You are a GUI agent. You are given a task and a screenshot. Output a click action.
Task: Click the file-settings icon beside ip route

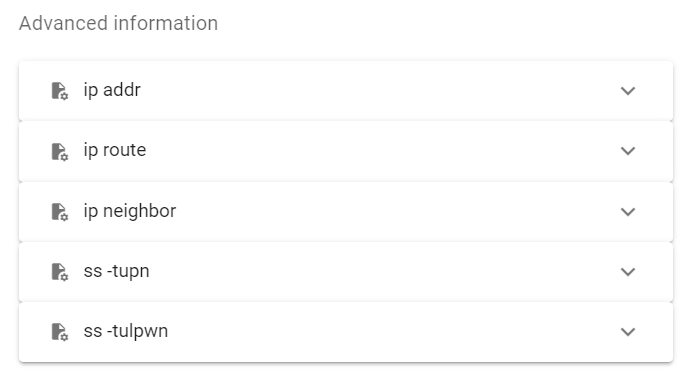tap(60, 151)
